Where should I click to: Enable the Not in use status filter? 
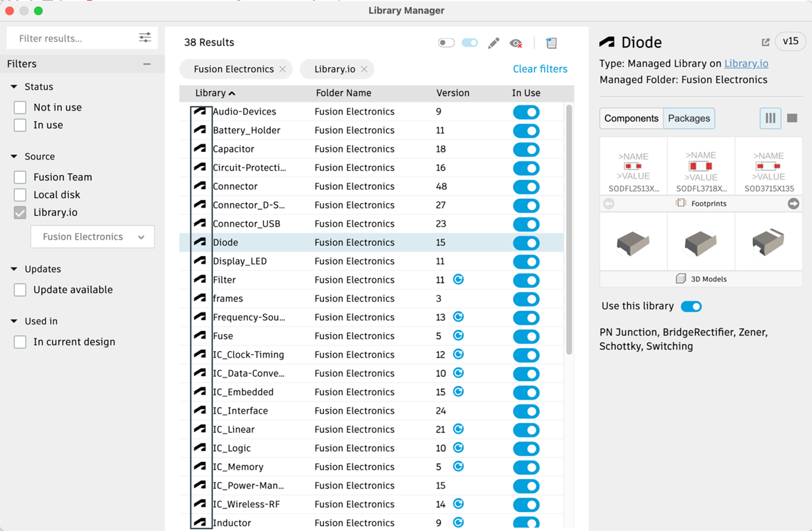20,107
